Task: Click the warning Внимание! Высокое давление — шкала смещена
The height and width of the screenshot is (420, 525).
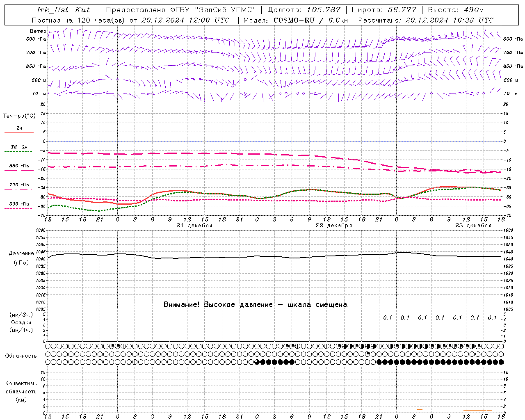Action: coord(256,305)
